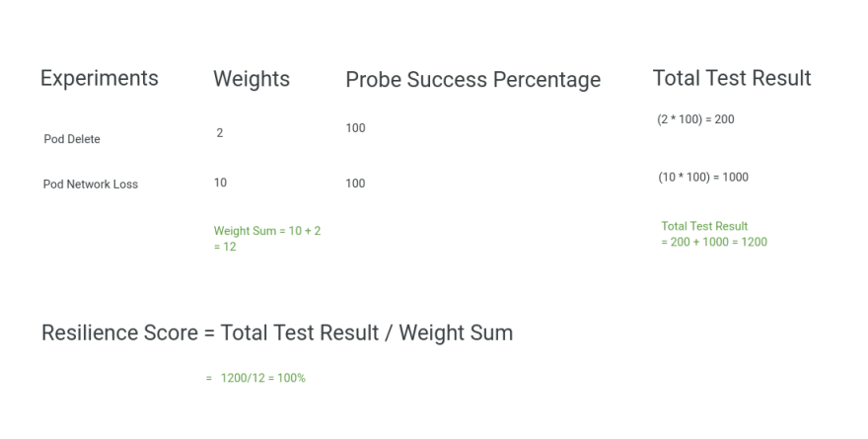Click the green = 1200/12 = 100% result

pos(255,378)
